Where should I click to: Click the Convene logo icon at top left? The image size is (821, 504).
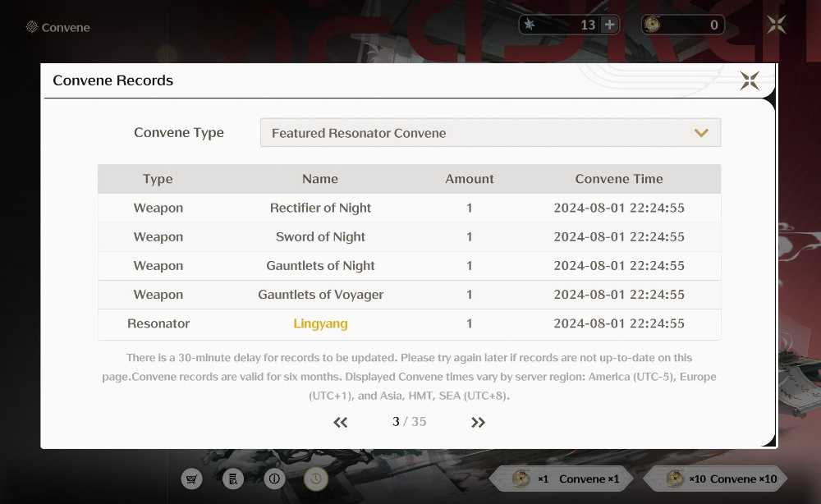click(32, 27)
